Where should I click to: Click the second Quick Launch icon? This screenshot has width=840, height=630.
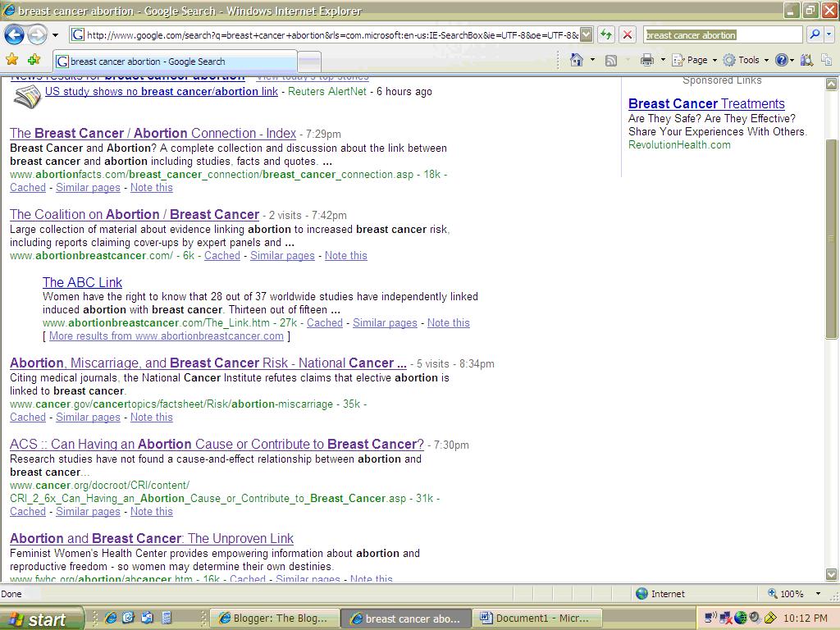click(128, 618)
